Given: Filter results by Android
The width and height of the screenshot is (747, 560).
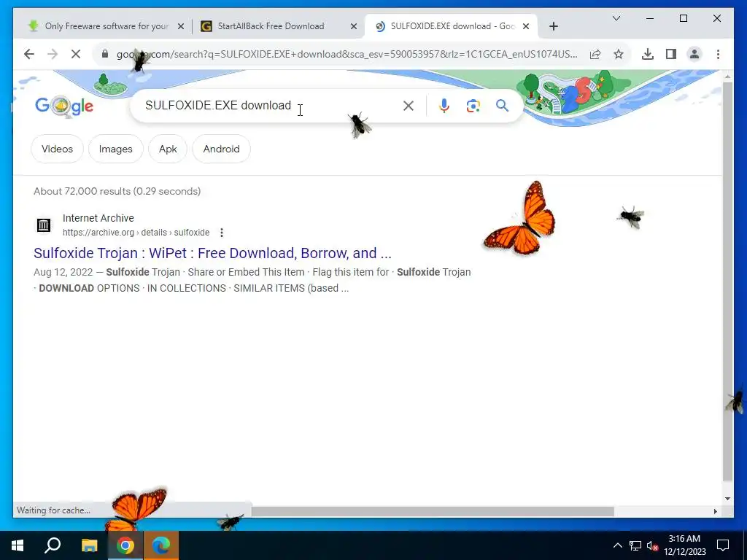Looking at the screenshot, I should pos(221,149).
